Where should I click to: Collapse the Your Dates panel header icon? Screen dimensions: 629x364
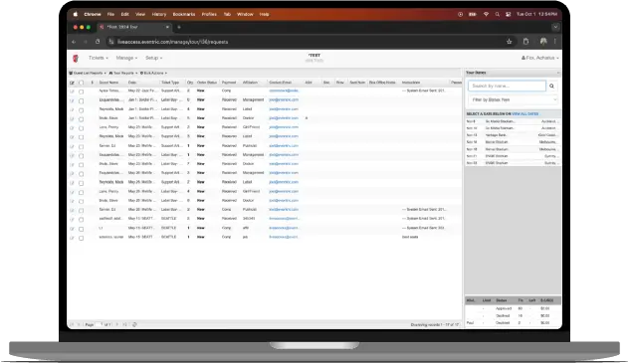pyautogui.click(x=558, y=73)
